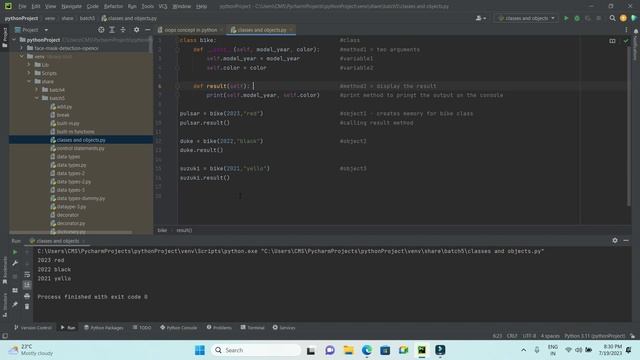The width and height of the screenshot is (640, 360).
Task: Open the Refactor menu
Action: 113,7
